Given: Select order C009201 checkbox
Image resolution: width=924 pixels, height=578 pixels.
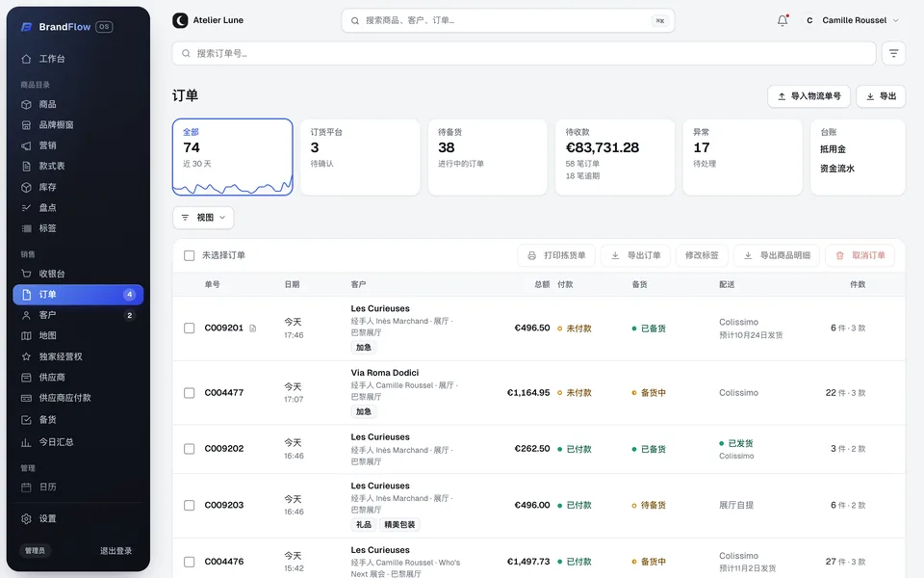Looking at the screenshot, I should (190, 328).
